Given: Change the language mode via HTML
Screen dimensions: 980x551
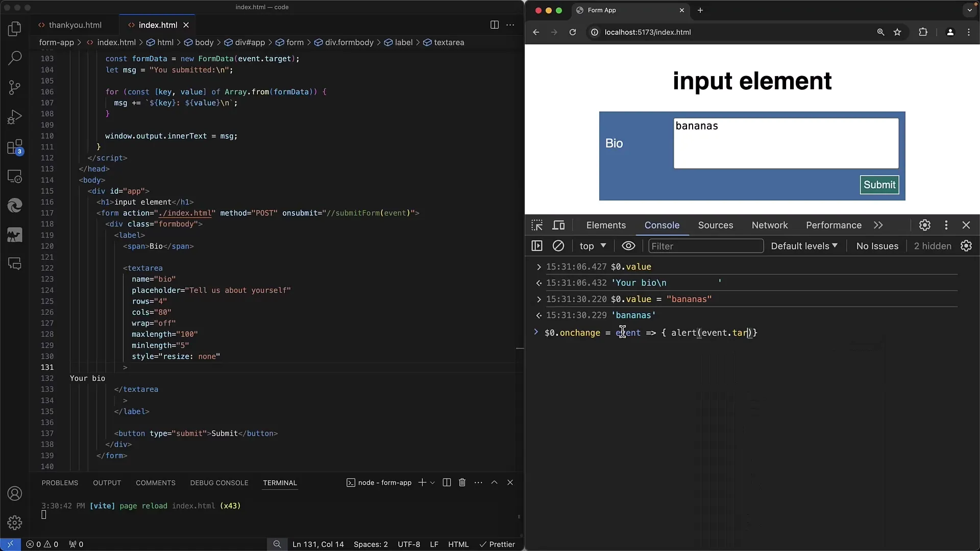Looking at the screenshot, I should [x=458, y=544].
